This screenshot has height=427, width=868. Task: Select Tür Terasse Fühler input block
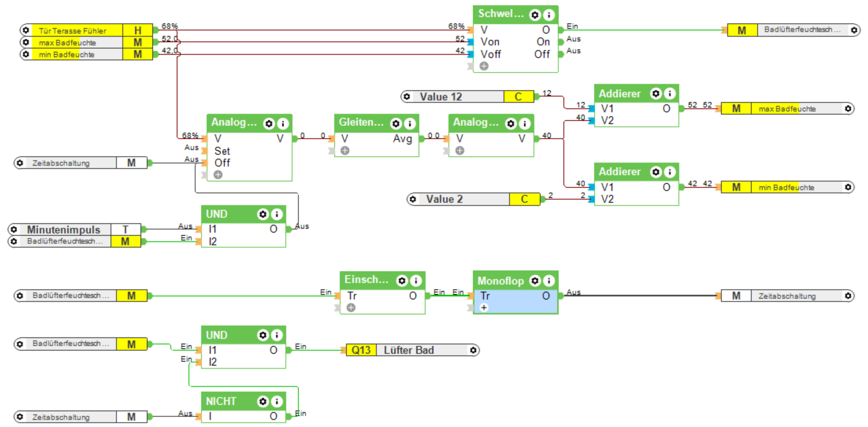[x=86, y=30]
